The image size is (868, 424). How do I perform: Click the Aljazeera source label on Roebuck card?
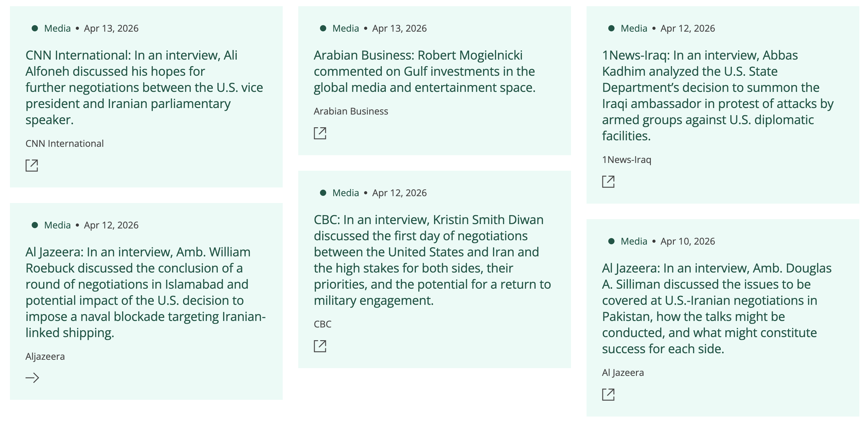click(x=45, y=356)
